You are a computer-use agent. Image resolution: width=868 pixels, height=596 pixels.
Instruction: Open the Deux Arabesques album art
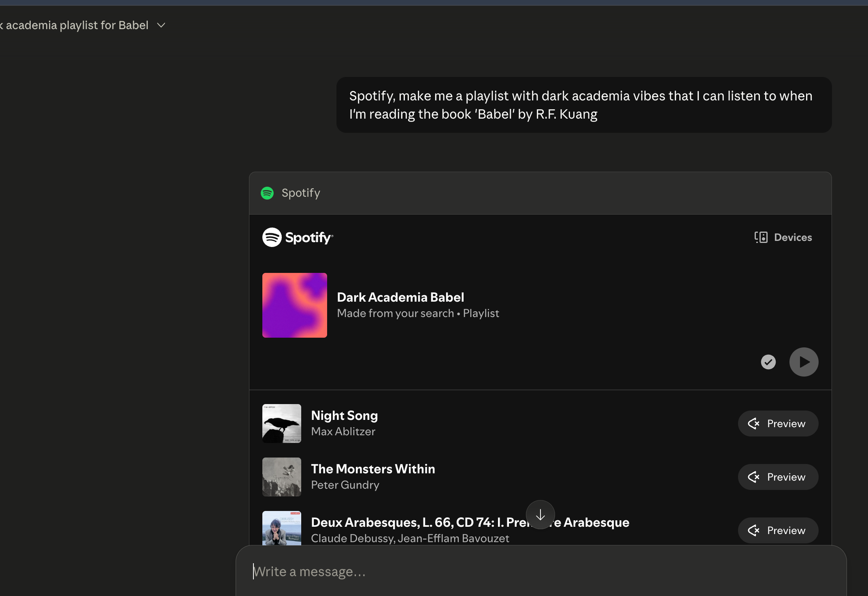(x=282, y=528)
